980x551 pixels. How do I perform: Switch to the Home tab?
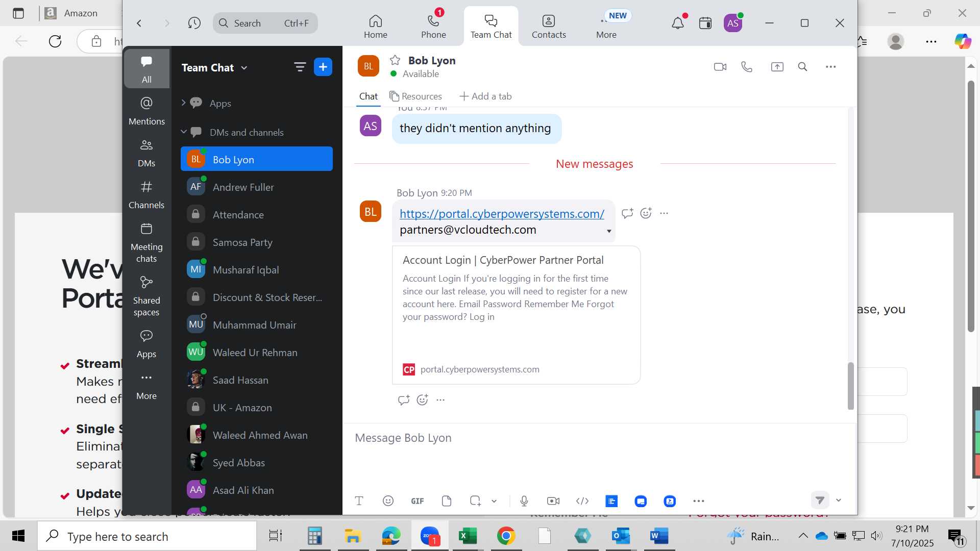point(375,27)
